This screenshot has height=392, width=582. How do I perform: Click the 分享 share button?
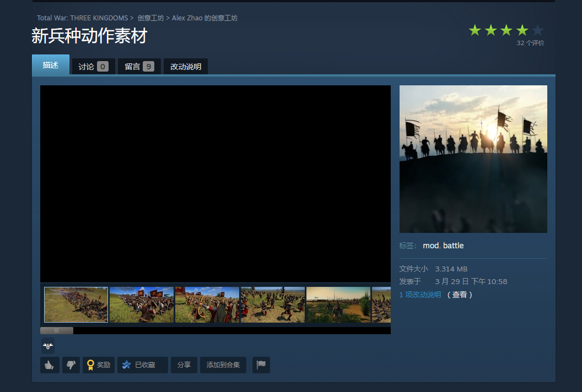click(184, 365)
